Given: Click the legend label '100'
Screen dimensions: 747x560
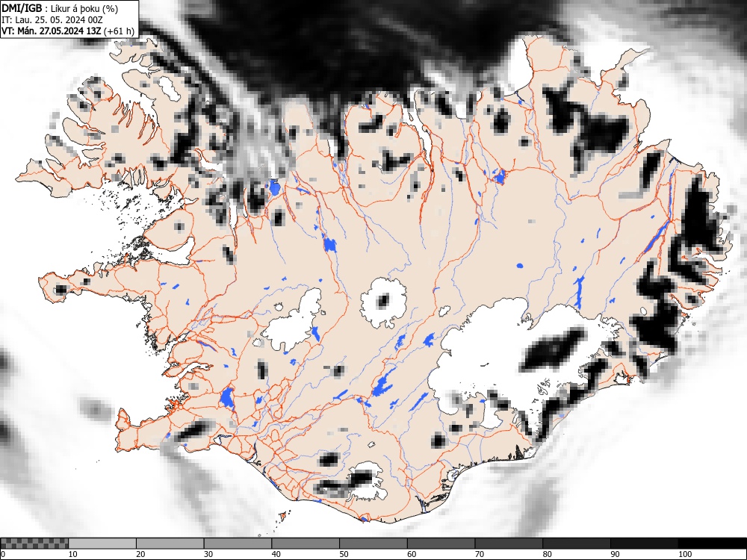Looking at the screenshot, I should click(x=684, y=554).
